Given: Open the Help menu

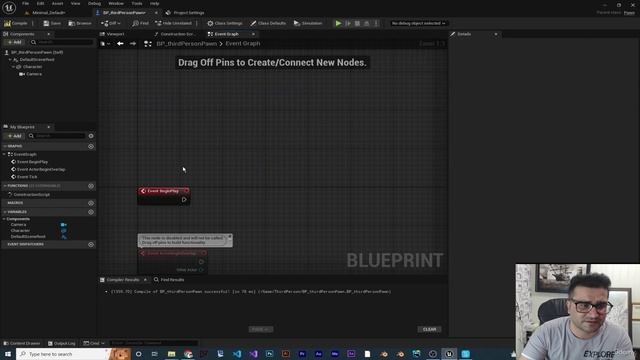Looking at the screenshot, I should point(154,3).
